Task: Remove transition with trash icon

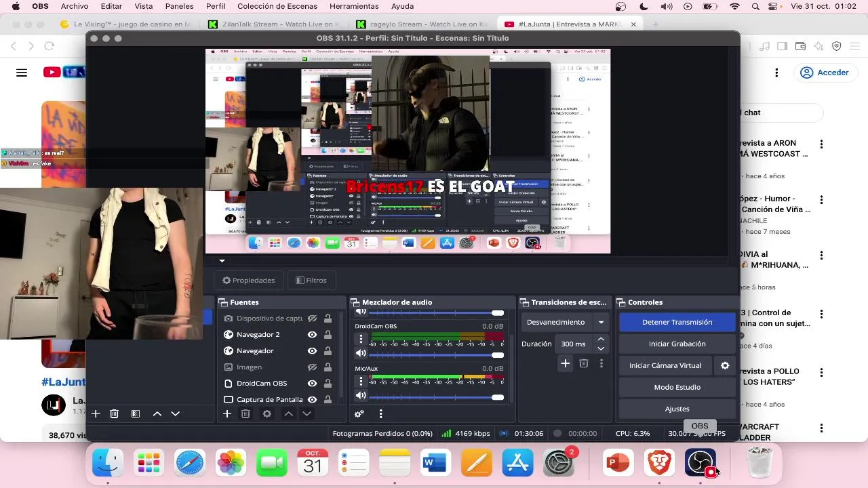Action: [x=583, y=364]
